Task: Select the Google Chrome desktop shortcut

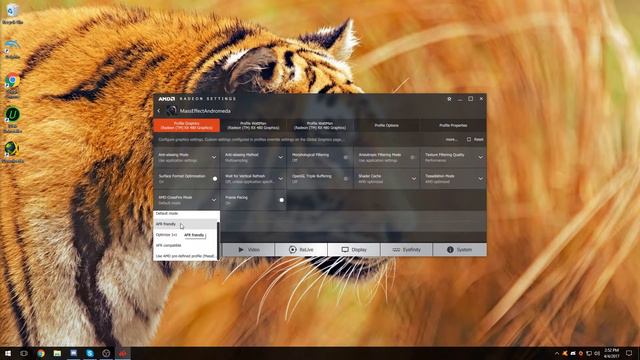Action: pos(12,85)
